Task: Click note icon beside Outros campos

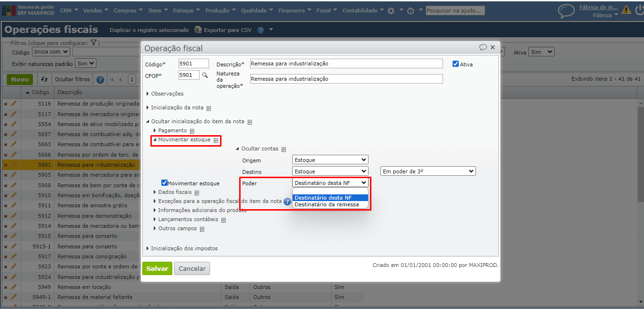Action: tap(202, 229)
